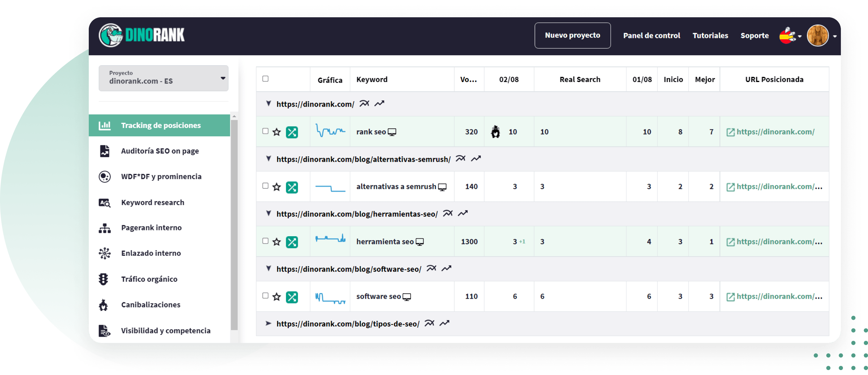
Task: Click trend-up icon for software-seo group
Action: tap(446, 268)
